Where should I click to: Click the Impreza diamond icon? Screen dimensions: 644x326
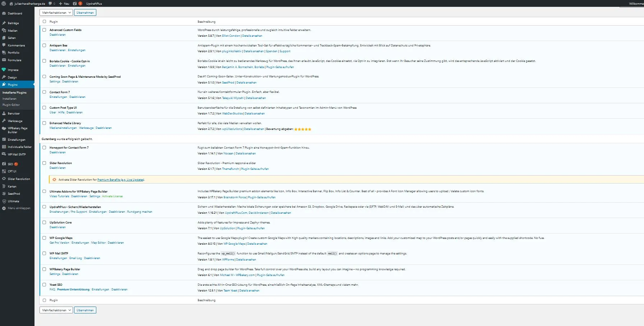point(4,70)
